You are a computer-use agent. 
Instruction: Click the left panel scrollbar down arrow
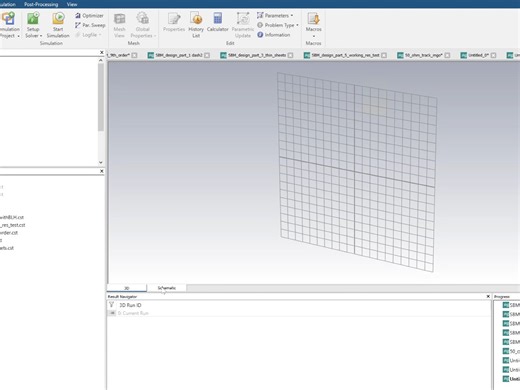[x=101, y=162]
